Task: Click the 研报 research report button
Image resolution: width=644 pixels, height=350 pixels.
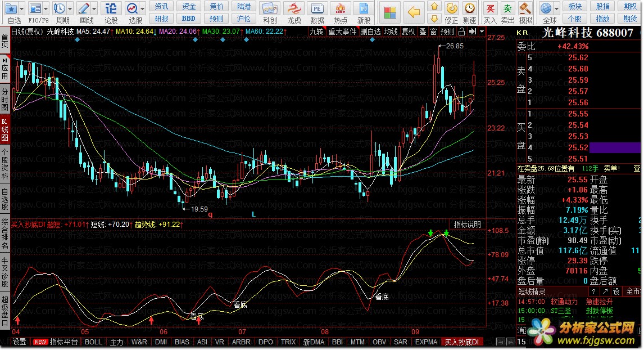Action: coord(161,19)
